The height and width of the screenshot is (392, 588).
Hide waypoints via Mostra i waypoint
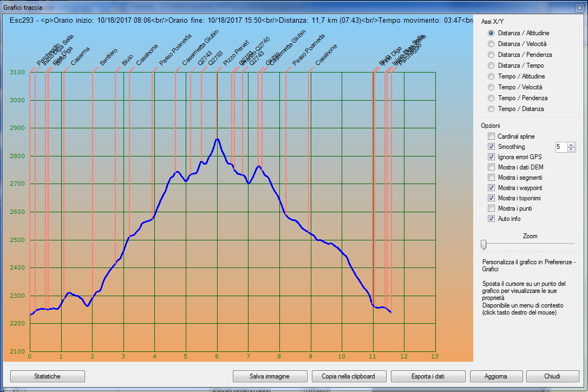pyautogui.click(x=491, y=188)
